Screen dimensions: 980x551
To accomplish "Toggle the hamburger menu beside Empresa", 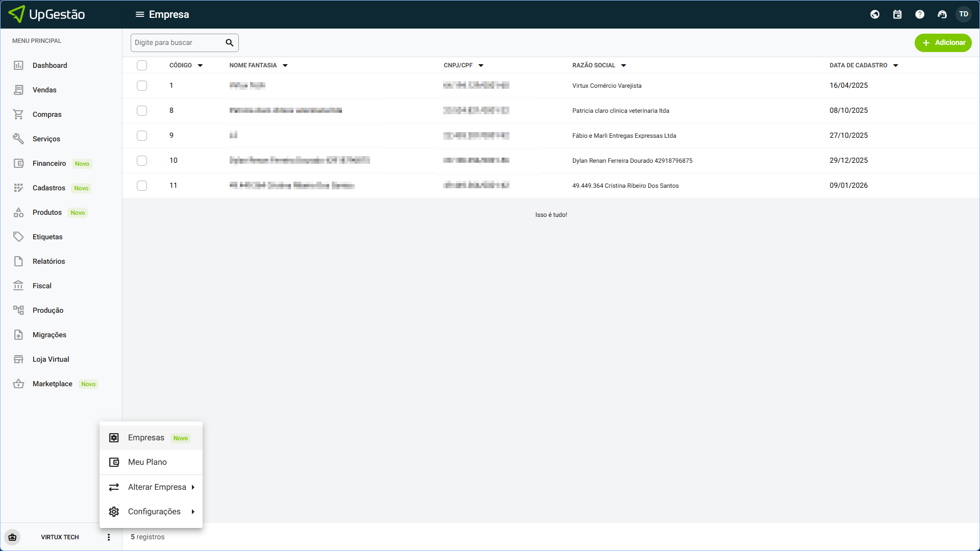I will tap(140, 14).
